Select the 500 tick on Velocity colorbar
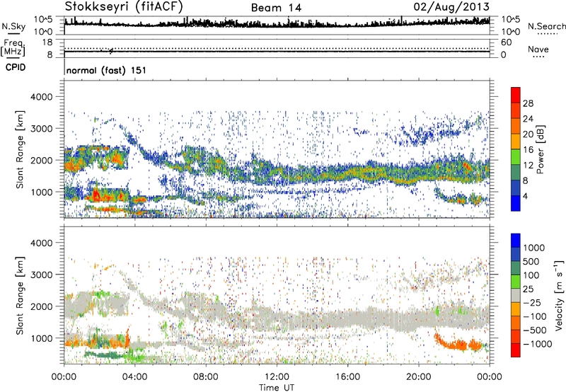The width and height of the screenshot is (566, 392). [531, 261]
